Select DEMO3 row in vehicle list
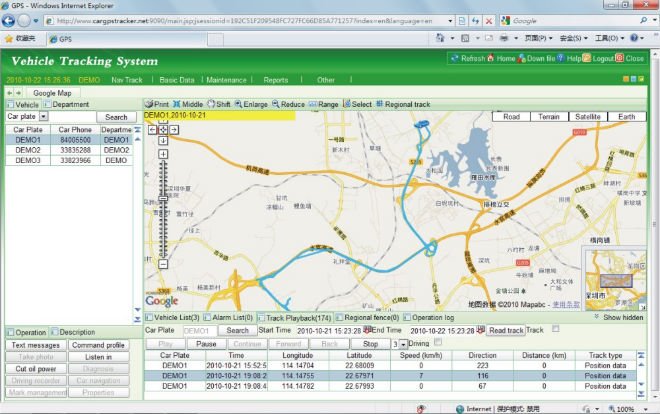This screenshot has width=660, height=414. coord(69,160)
